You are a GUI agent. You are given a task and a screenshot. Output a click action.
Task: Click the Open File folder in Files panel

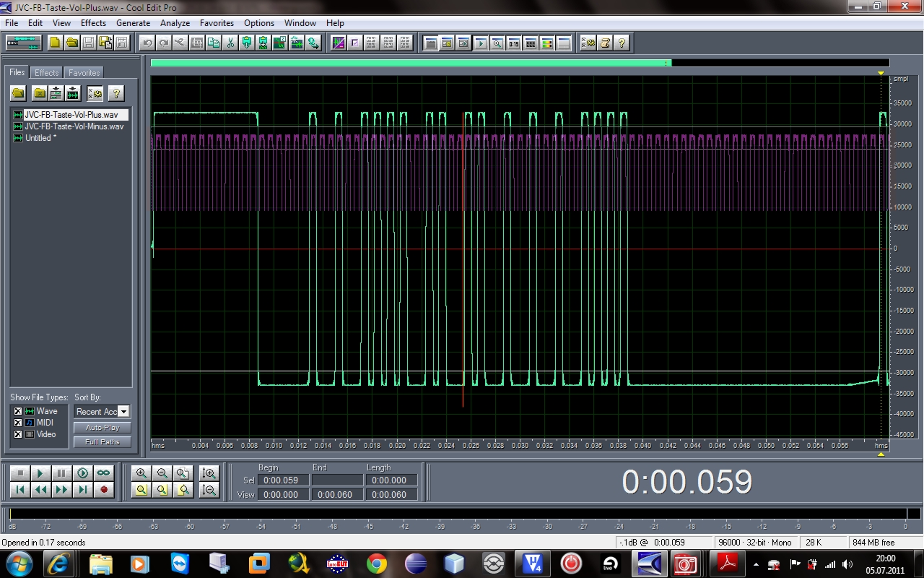(18, 93)
